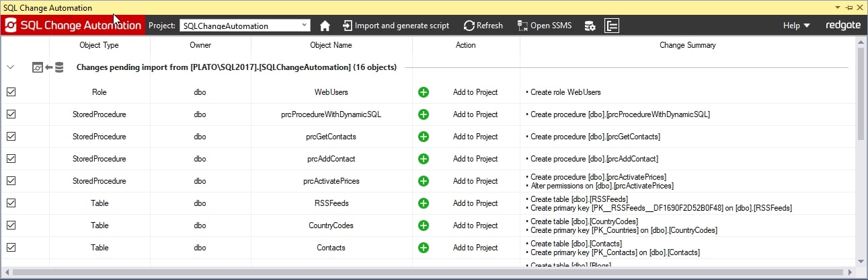Click 'Create table [dbo].[Contacts]' summary line

(576, 244)
